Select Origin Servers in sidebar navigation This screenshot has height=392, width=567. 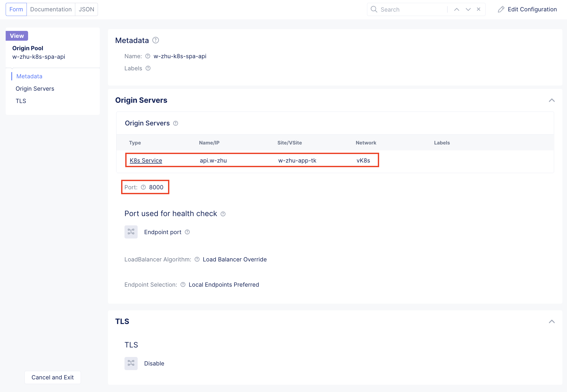point(35,89)
